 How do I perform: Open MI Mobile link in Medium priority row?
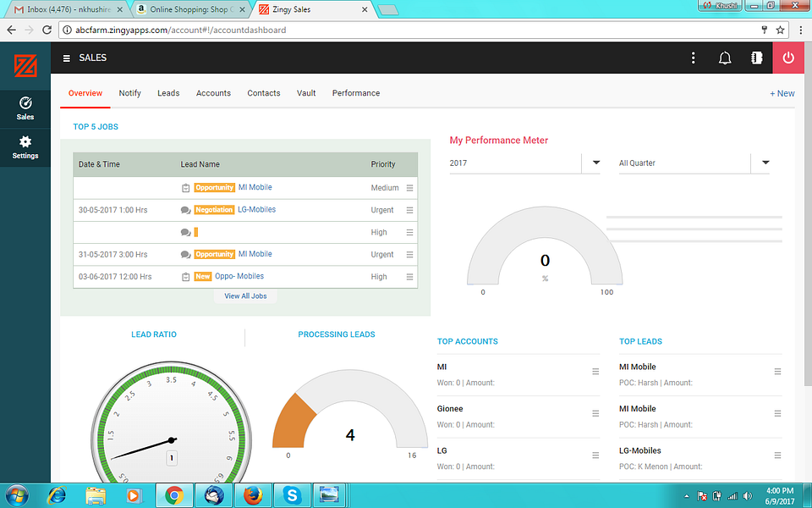(x=255, y=187)
